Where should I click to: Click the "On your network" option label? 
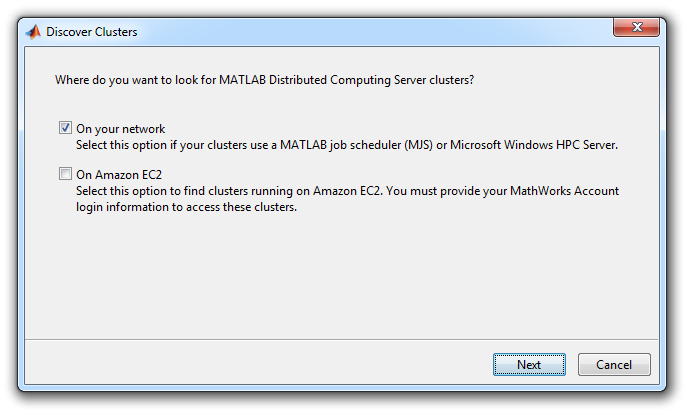pyautogui.click(x=121, y=129)
